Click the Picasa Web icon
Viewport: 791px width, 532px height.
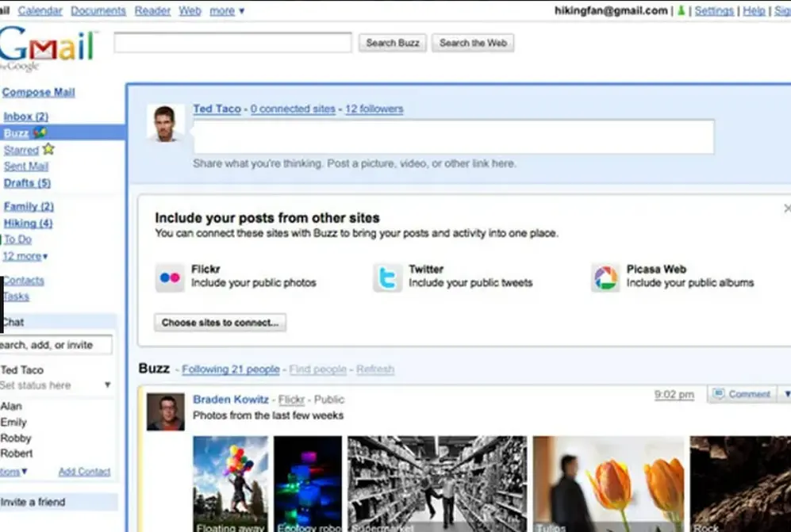click(x=605, y=277)
